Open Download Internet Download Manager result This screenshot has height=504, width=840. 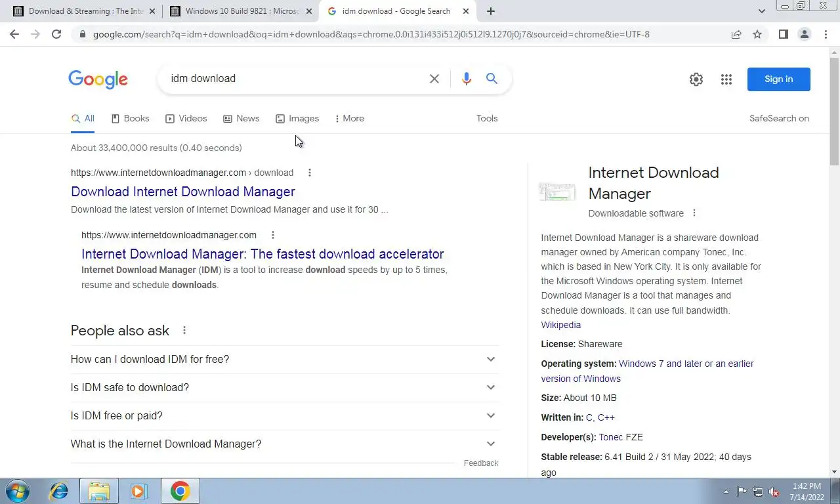183,192
